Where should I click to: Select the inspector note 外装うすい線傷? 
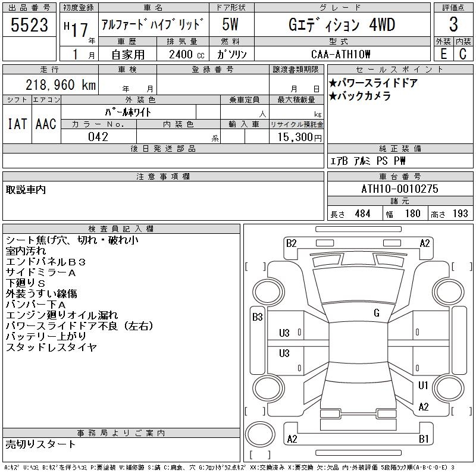41,293
